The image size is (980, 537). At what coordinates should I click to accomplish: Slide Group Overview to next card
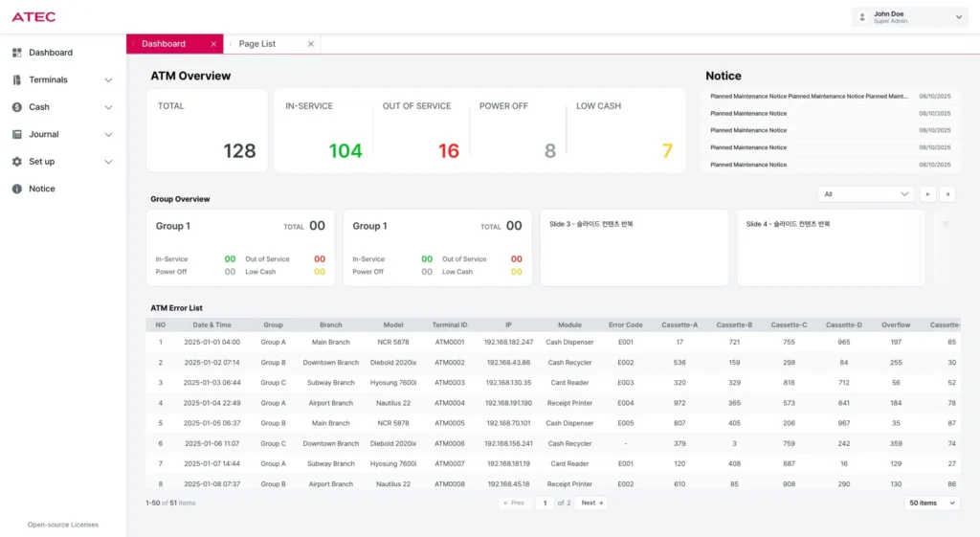[947, 194]
